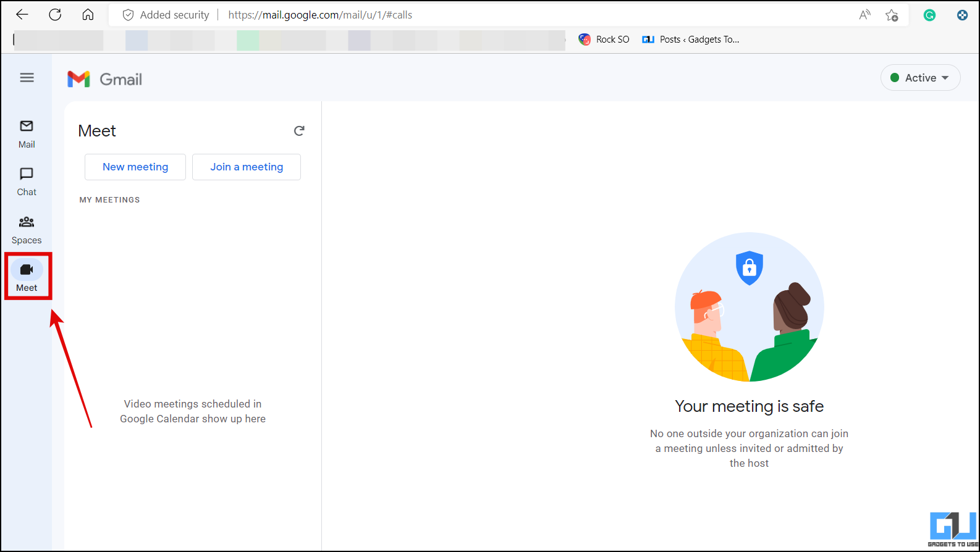Screen dimensions: 980x552
Task: Click the Video meetings scheduled text
Action: point(193,411)
